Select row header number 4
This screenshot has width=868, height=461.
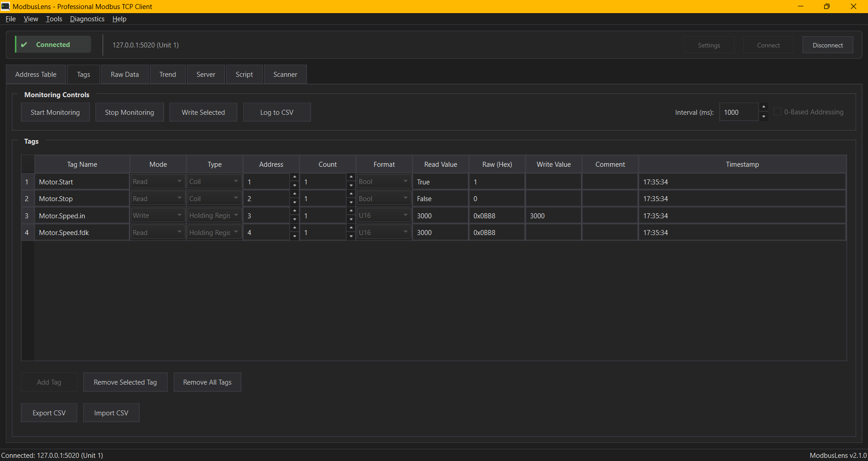click(28, 232)
